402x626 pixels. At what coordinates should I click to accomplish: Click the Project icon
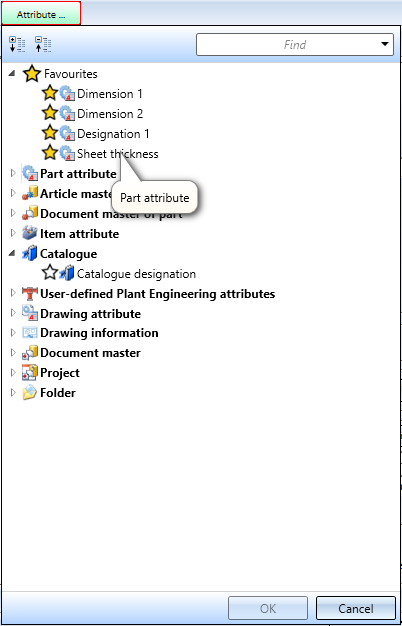coord(30,372)
